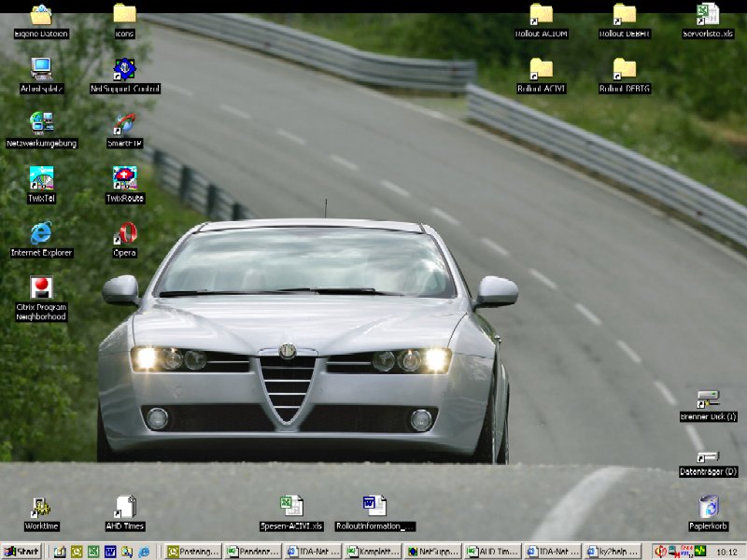747x560 pixels.
Task: Open the Netzwerkumgebung network icon
Action: click(41, 124)
